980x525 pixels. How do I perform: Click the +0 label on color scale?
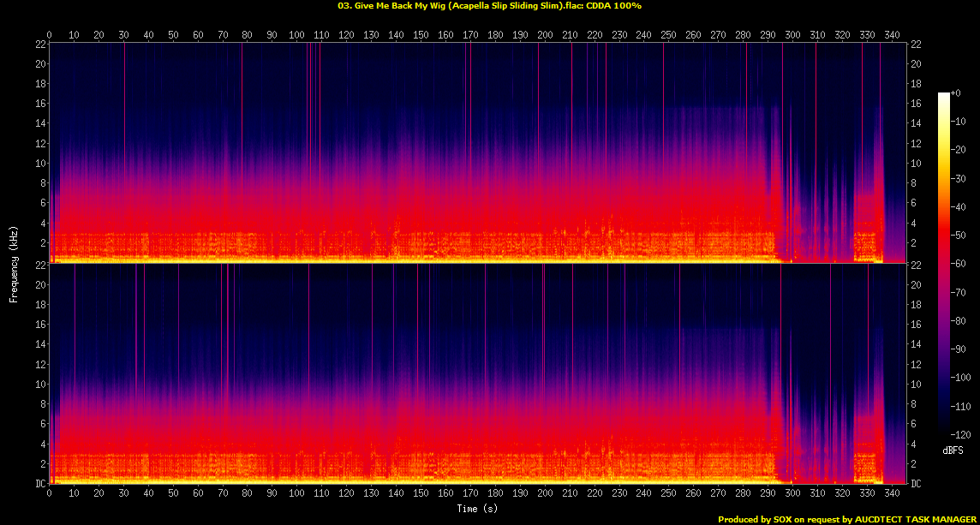point(955,92)
